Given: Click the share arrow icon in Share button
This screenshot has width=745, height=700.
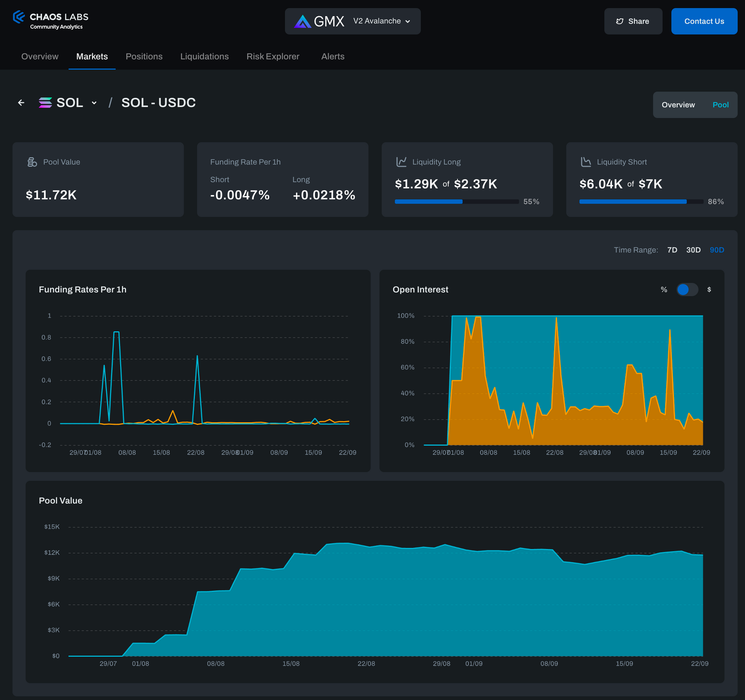Looking at the screenshot, I should tap(620, 21).
